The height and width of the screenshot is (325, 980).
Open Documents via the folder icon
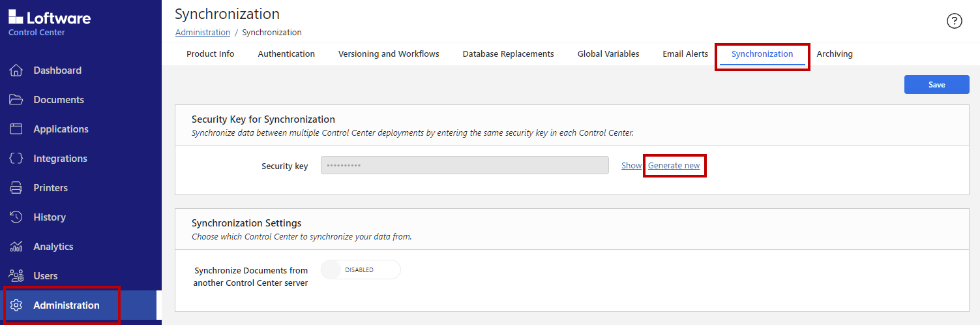tap(16, 100)
